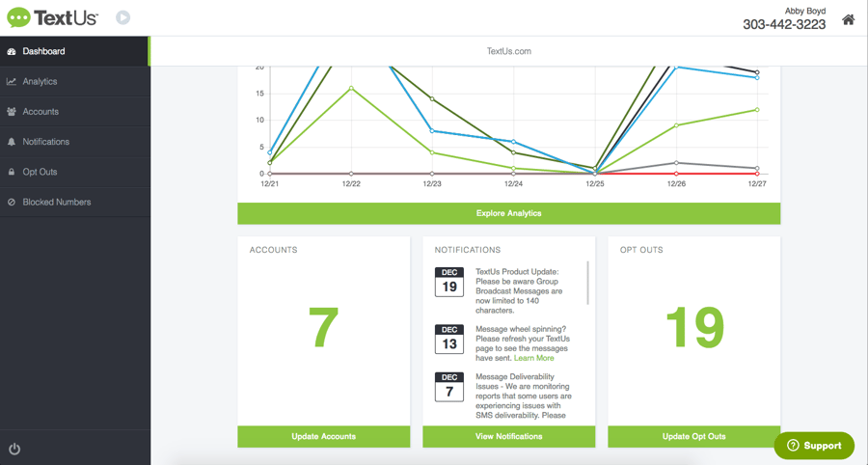Click the light green data point at 12/27
Image resolution: width=868 pixels, height=465 pixels.
tap(757, 110)
